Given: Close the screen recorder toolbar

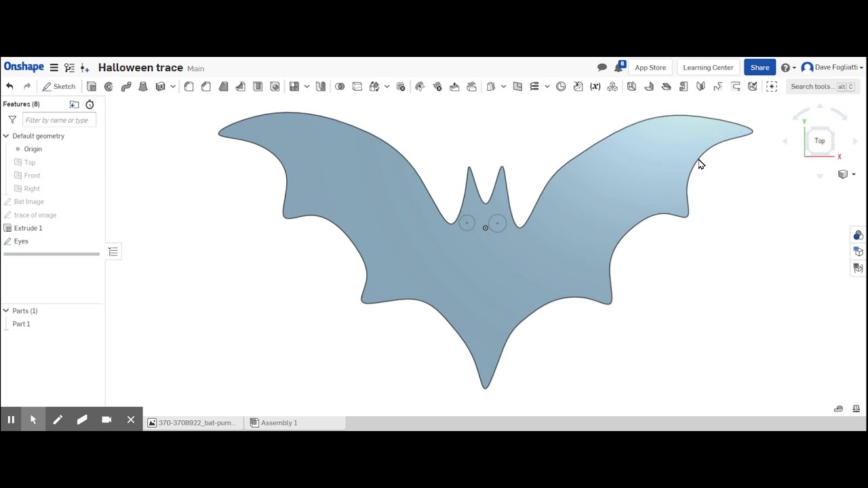Looking at the screenshot, I should (131, 420).
